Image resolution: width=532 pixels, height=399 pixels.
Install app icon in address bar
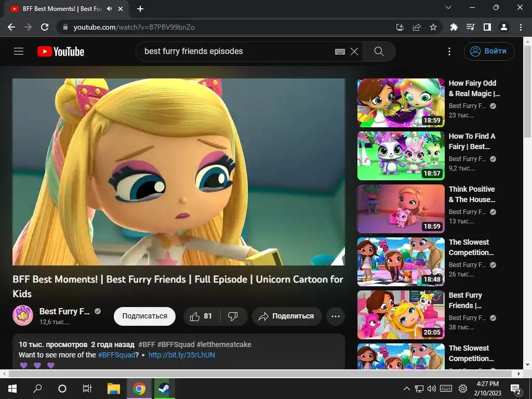[x=400, y=27]
